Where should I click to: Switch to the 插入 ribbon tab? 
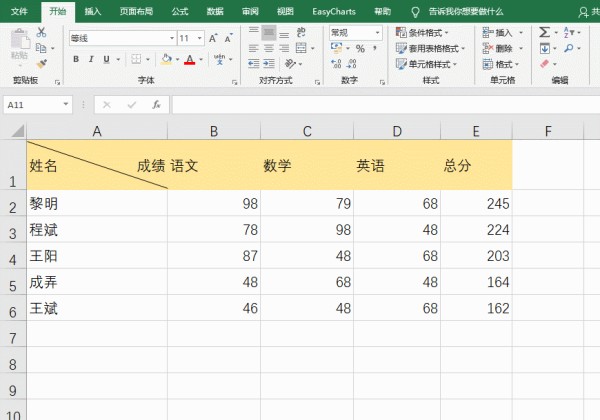(93, 10)
